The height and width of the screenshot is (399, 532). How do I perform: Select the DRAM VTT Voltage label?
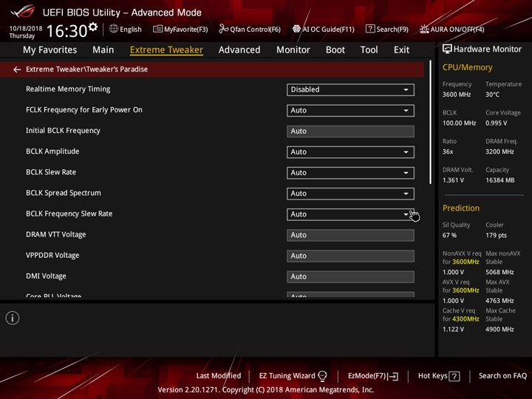tap(55, 234)
